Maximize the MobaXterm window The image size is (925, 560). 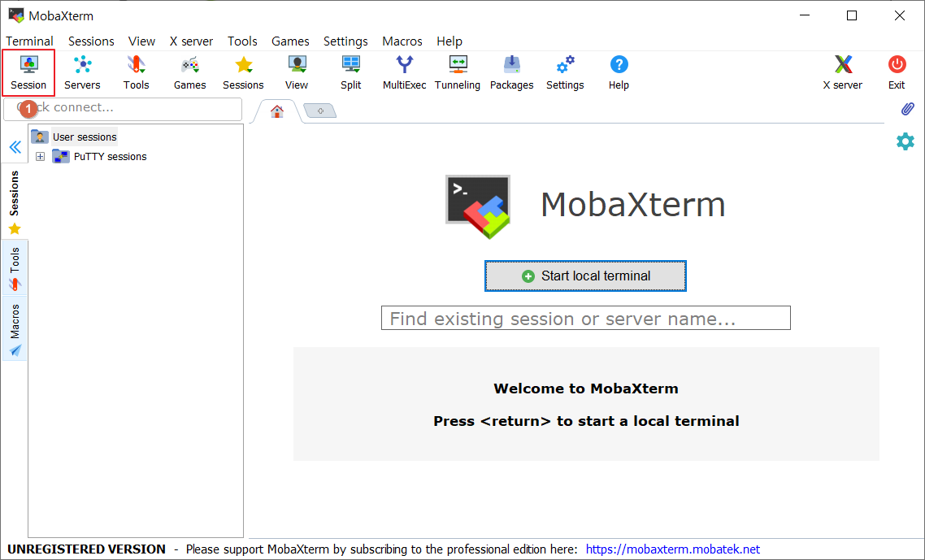tap(852, 15)
